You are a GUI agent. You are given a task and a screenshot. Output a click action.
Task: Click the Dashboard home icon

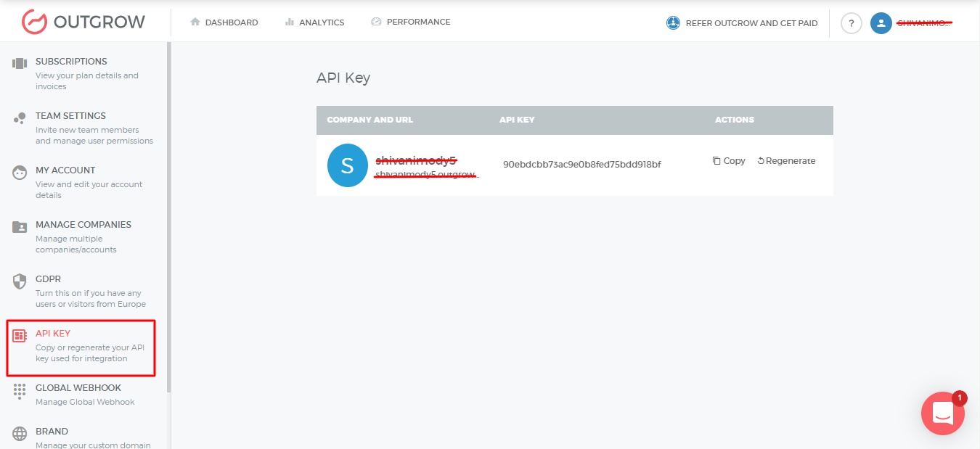[x=195, y=22]
